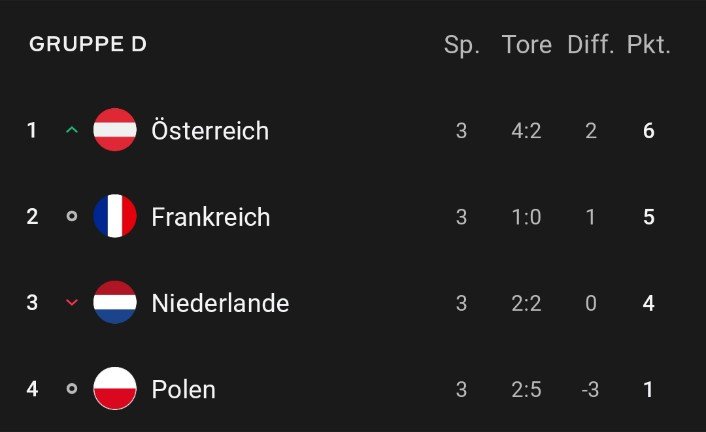Click red down arrow beside Niederlande
This screenshot has height=432, width=706.
72,302
